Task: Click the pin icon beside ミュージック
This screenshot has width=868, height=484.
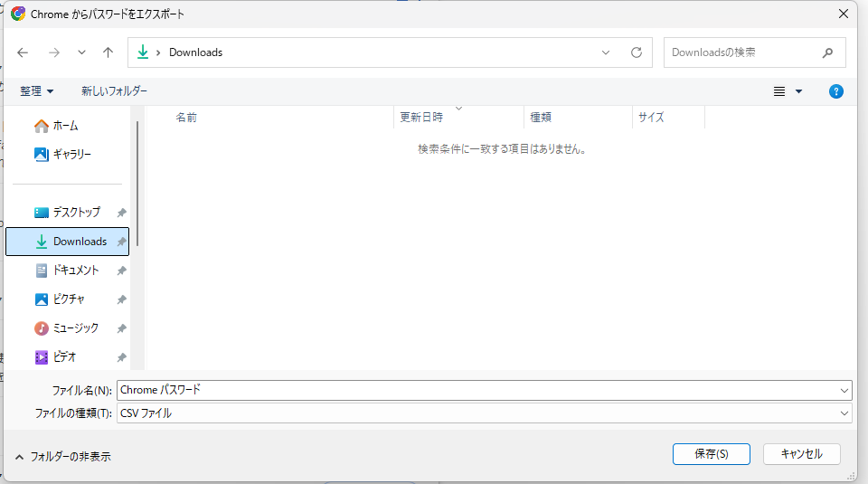Action: 122,328
